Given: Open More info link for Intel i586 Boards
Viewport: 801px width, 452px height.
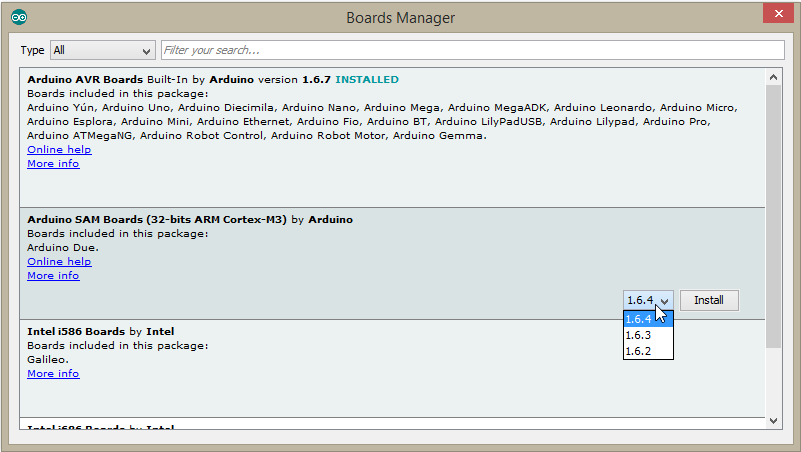Looking at the screenshot, I should coord(53,373).
